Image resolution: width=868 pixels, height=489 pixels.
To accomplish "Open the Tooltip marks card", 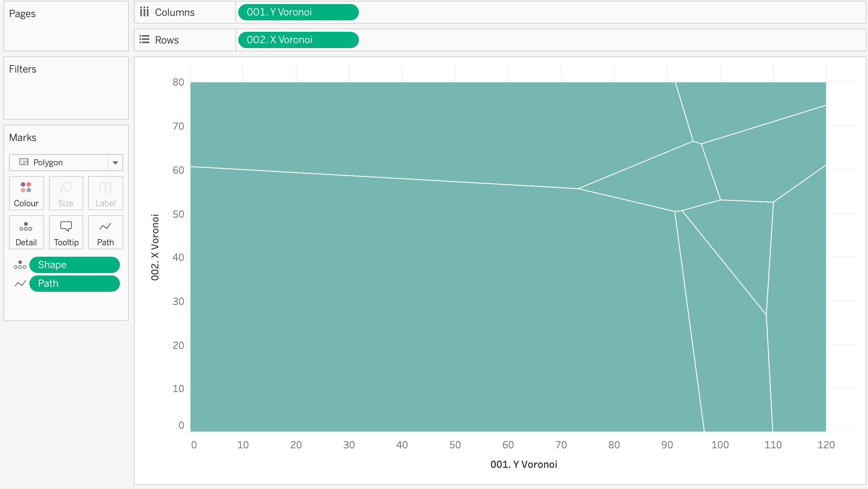I will 66,232.
